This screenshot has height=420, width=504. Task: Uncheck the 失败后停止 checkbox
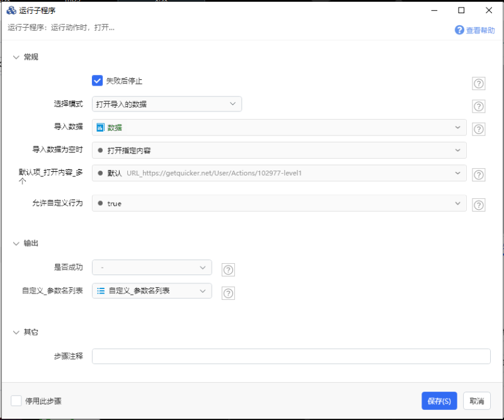pos(97,81)
